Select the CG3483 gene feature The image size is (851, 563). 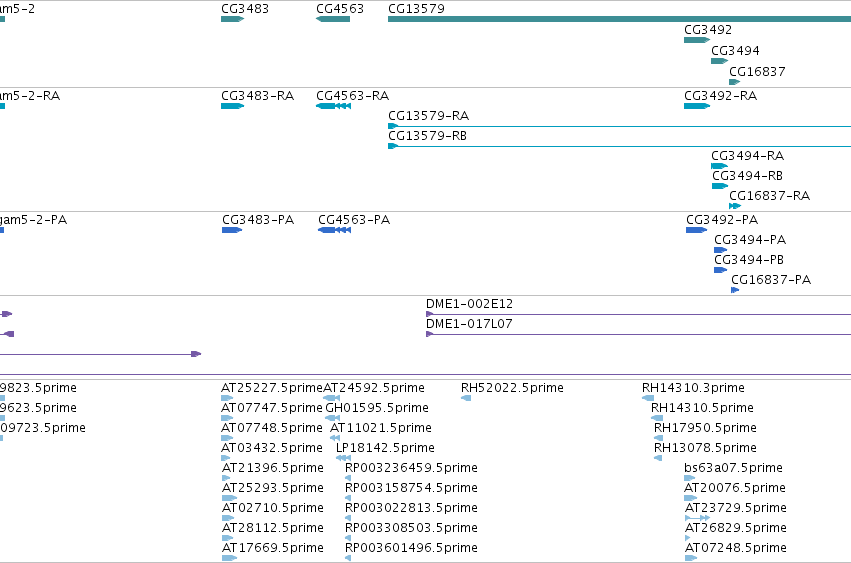pos(232,19)
